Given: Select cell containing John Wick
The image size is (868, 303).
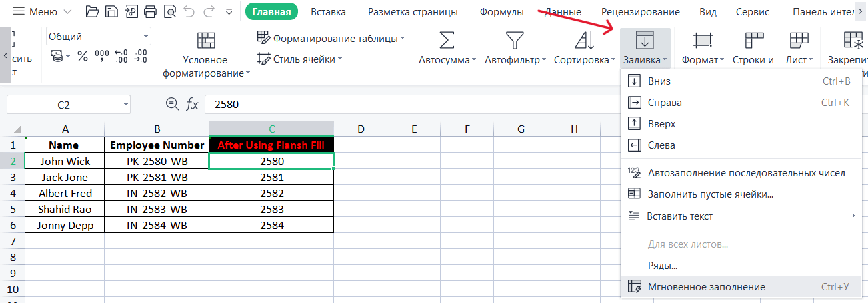Looking at the screenshot, I should click(x=65, y=161).
